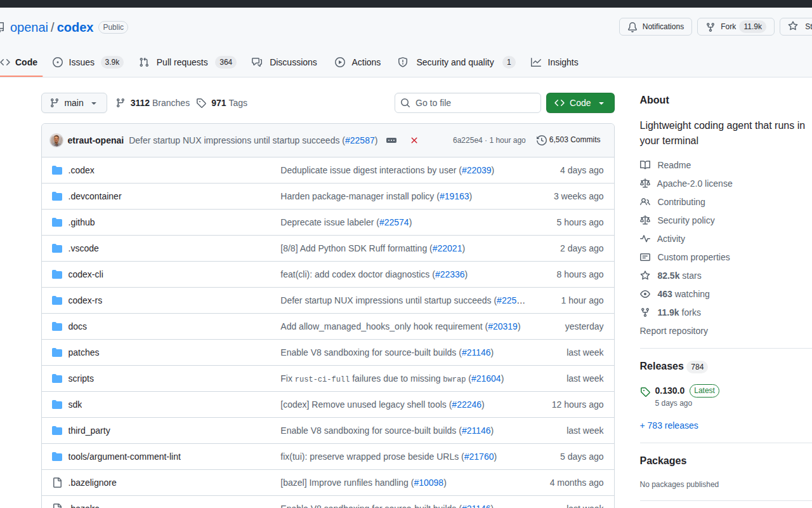This screenshot has height=508, width=812.
Task: Open tools/argument-comment-lint folder
Action: pyautogui.click(x=124, y=457)
